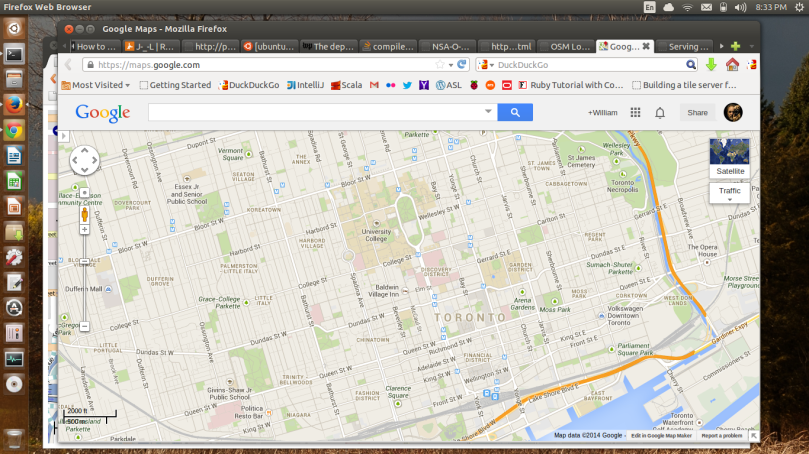Open the +William profile link

(603, 112)
